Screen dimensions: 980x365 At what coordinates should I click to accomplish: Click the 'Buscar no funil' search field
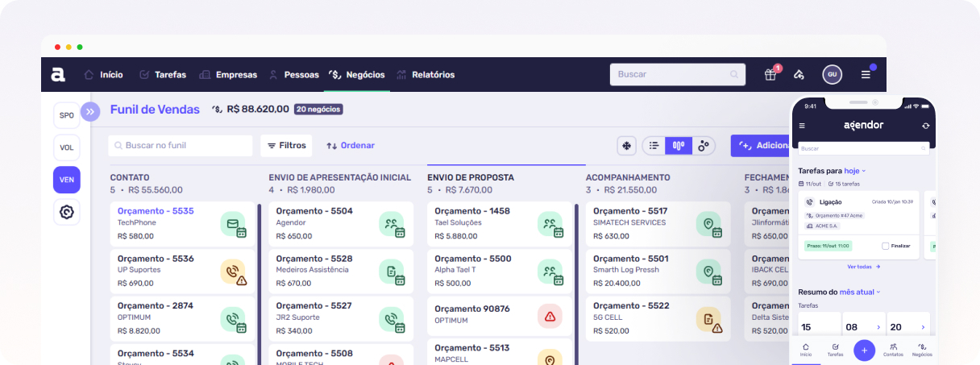coord(181,146)
